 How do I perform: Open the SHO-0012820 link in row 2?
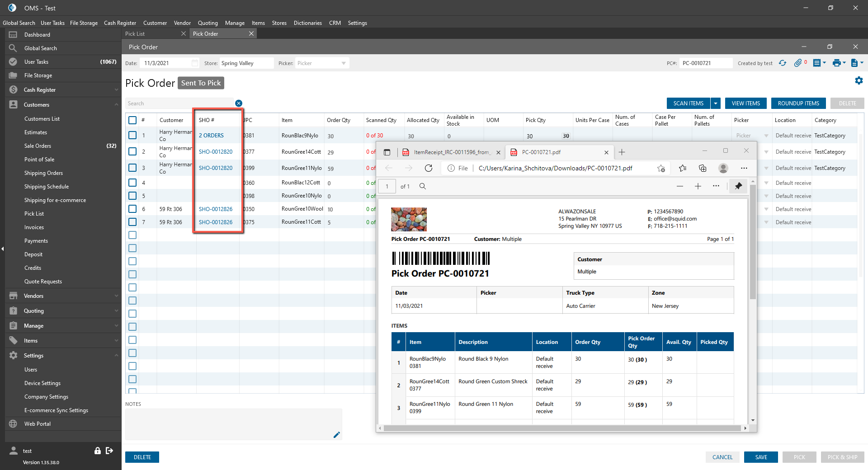216,152
